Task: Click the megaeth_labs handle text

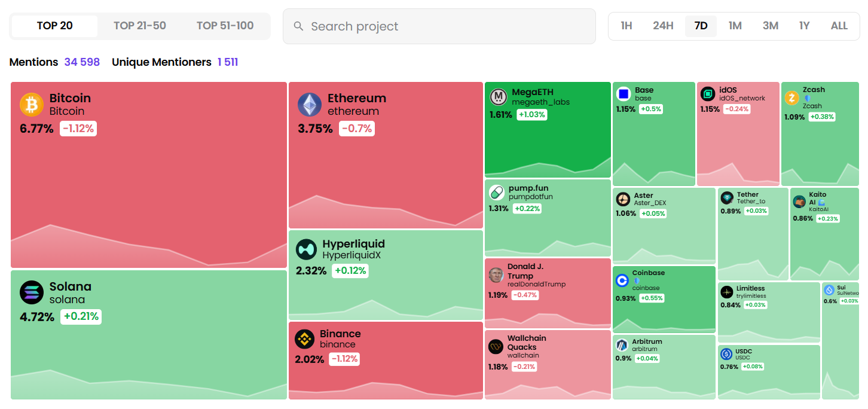Action: click(541, 102)
